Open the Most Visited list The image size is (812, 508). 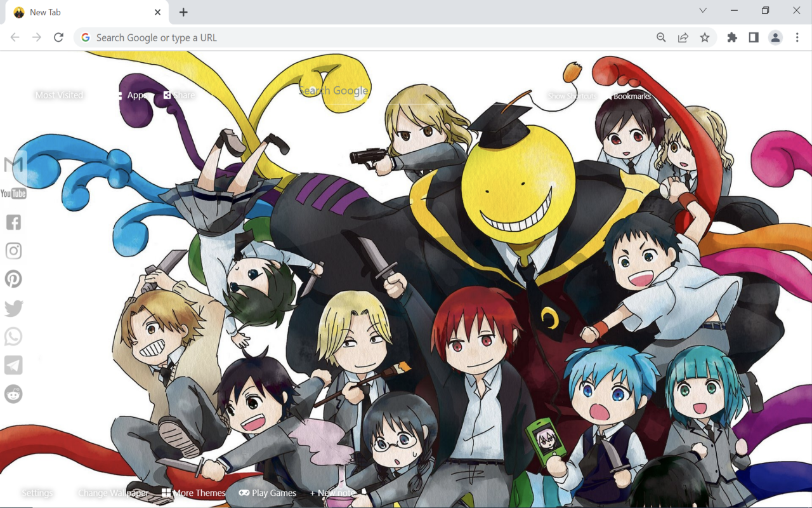click(x=59, y=95)
